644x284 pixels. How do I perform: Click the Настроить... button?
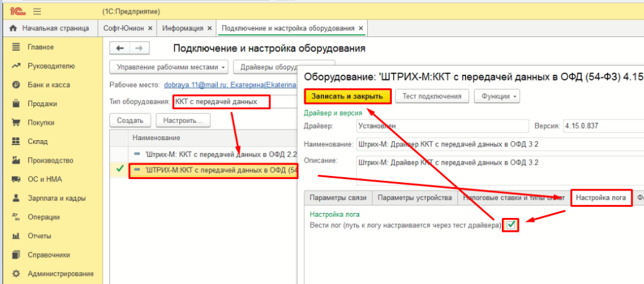183,121
